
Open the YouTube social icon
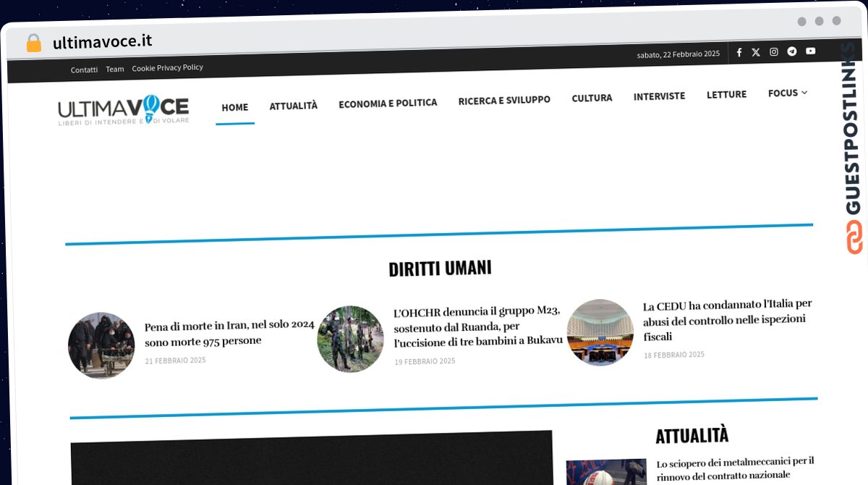point(811,51)
